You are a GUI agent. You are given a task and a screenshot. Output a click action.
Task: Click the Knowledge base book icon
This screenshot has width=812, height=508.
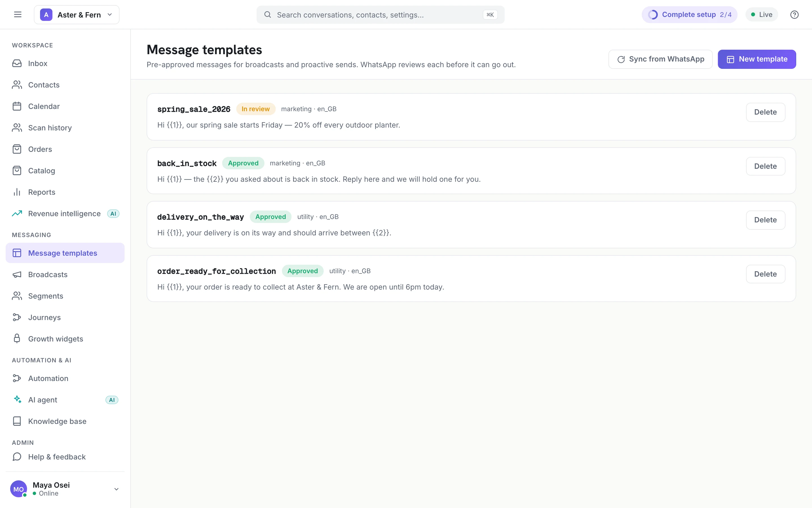tap(17, 421)
